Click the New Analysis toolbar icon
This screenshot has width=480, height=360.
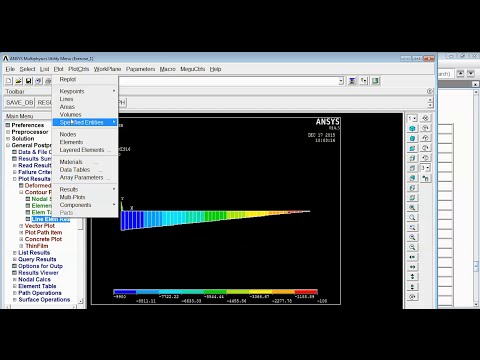(x=9, y=81)
